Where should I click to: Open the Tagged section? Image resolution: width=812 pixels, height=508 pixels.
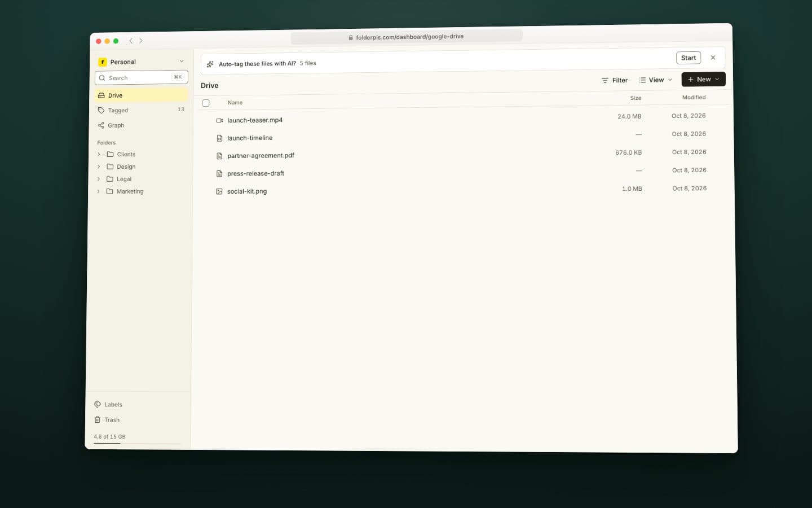pyautogui.click(x=141, y=110)
